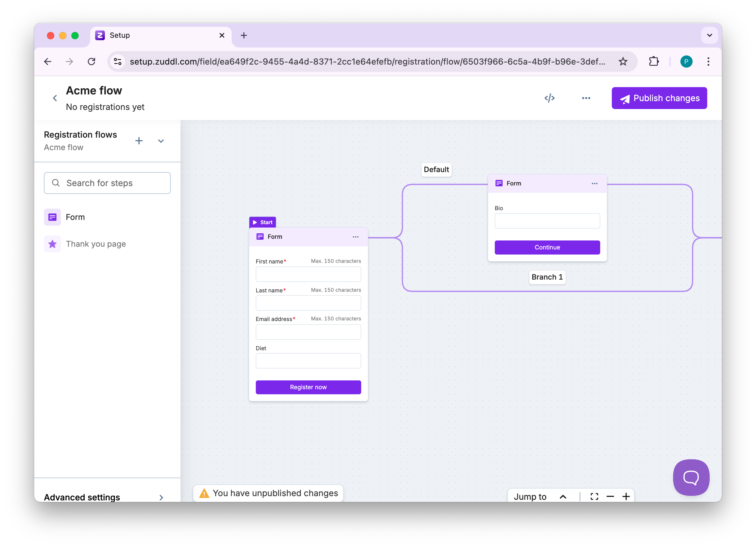Viewport: 756px width, 547px height.
Task: Click the Register now button
Action: pyautogui.click(x=308, y=387)
